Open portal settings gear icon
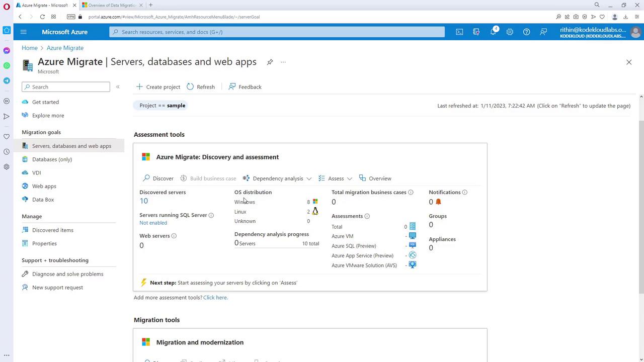The image size is (644, 362). 510,32
